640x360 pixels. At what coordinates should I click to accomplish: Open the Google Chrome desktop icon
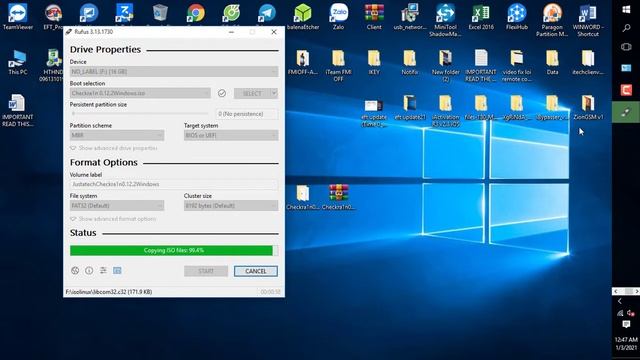[196, 13]
